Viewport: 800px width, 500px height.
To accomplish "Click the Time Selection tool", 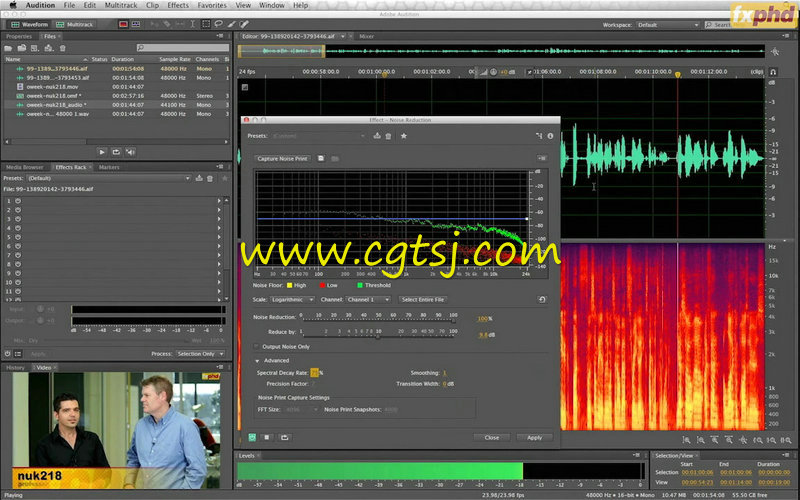I will tap(193, 24).
